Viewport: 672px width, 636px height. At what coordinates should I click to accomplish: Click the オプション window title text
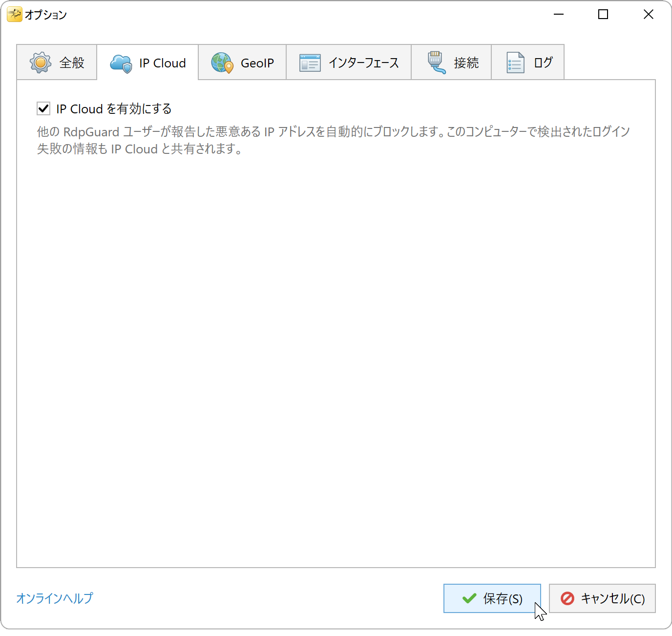tap(46, 15)
